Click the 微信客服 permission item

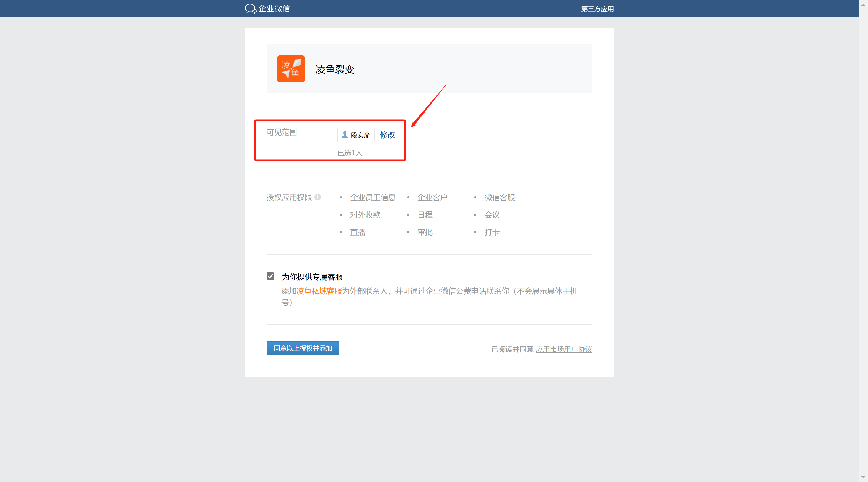pyautogui.click(x=499, y=197)
